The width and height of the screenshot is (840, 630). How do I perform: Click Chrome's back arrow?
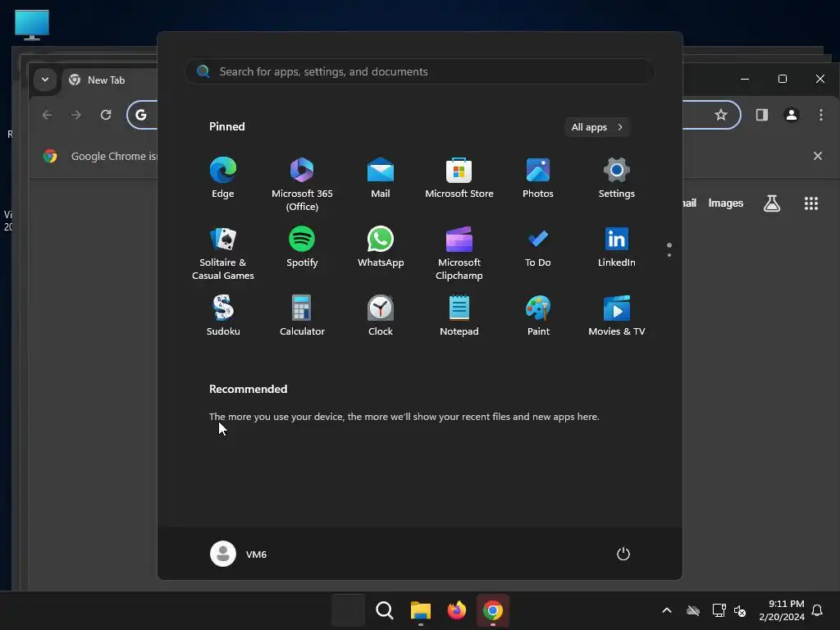[x=47, y=115]
